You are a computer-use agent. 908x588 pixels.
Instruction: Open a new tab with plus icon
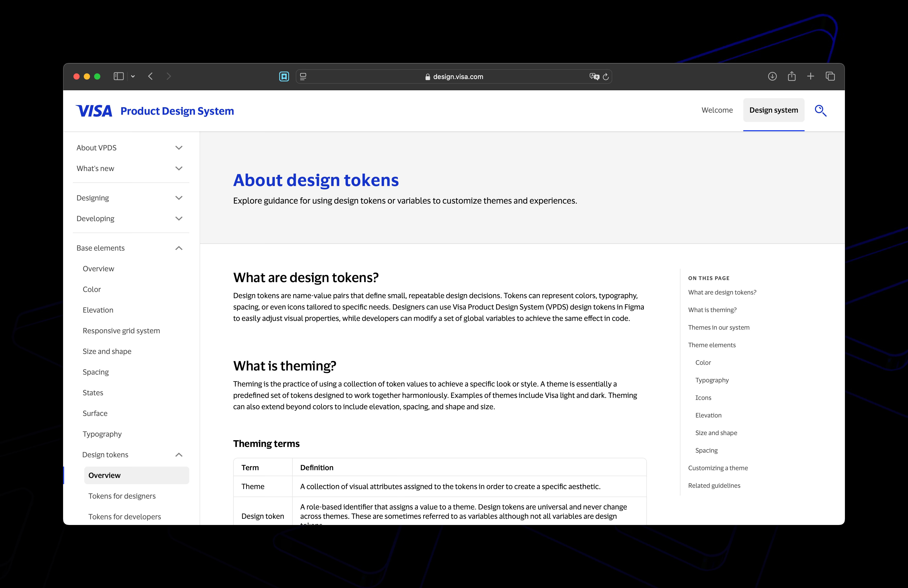(x=811, y=76)
